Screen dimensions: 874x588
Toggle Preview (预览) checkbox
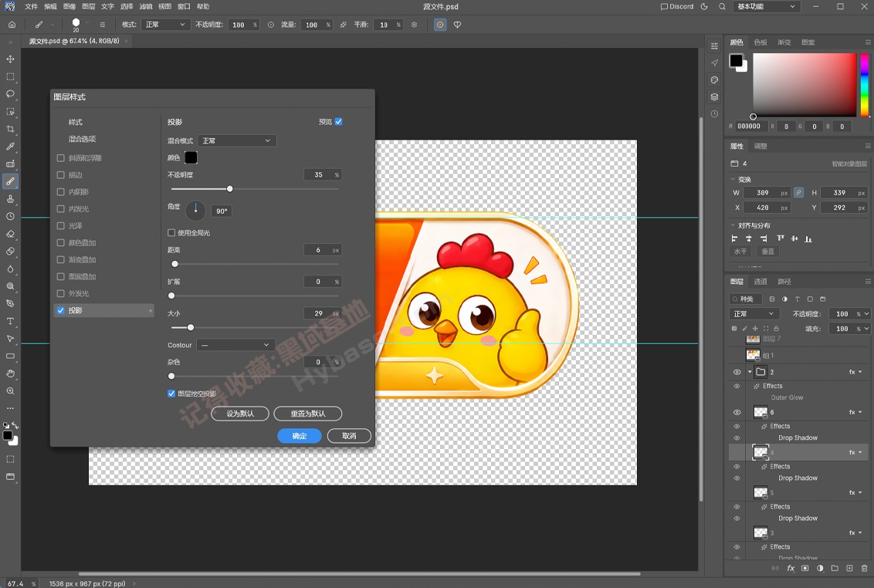338,121
